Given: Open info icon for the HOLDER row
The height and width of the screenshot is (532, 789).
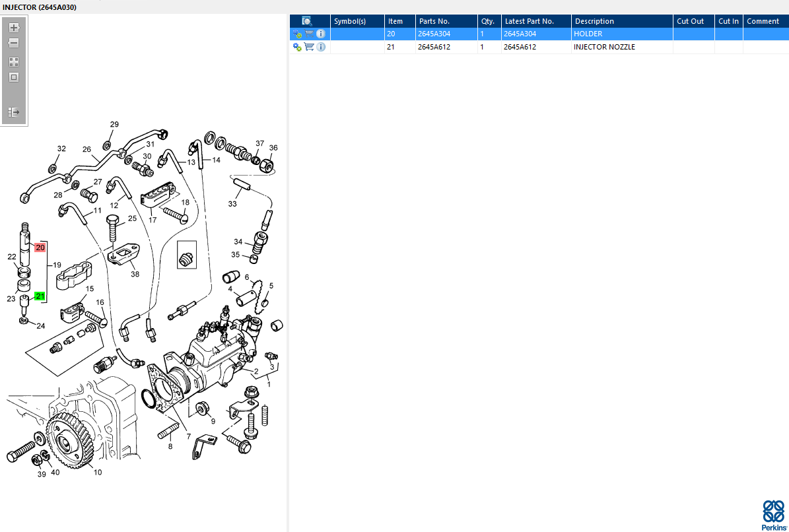Looking at the screenshot, I should tap(321, 34).
